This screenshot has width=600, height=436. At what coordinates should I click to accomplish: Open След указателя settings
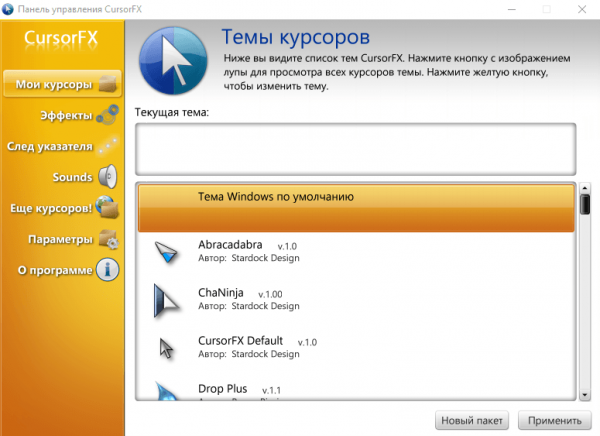tap(50, 146)
